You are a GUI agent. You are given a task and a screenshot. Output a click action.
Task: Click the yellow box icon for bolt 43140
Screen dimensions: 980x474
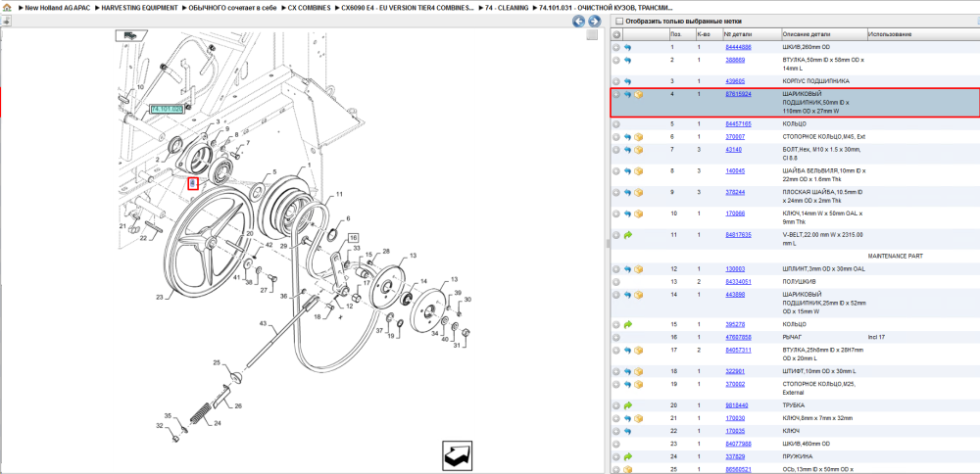pos(639,150)
